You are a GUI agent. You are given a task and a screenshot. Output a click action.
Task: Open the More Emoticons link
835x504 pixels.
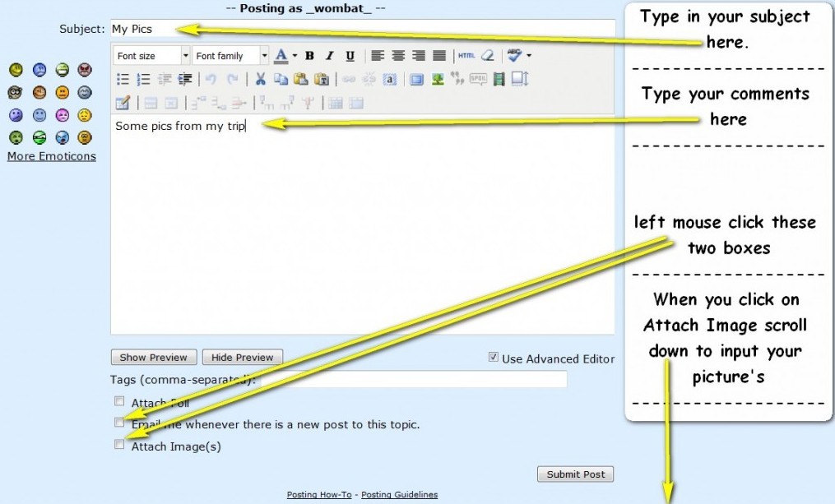click(x=52, y=156)
